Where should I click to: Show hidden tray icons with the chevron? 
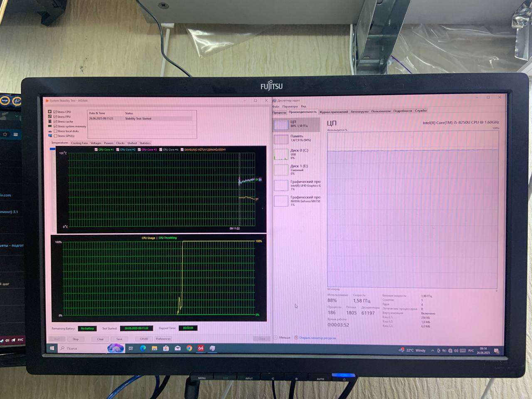[433, 351]
